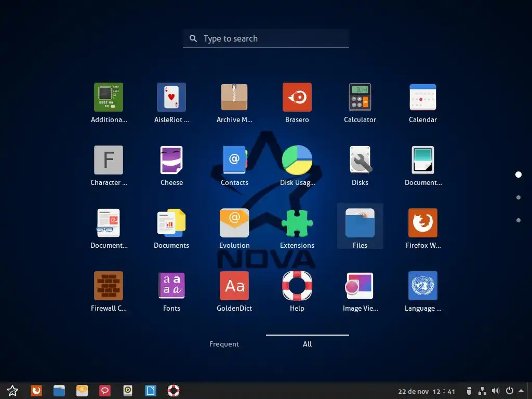This screenshot has height=399, width=532.
Task: Click the star menu button in taskbar
Action: tap(12, 391)
